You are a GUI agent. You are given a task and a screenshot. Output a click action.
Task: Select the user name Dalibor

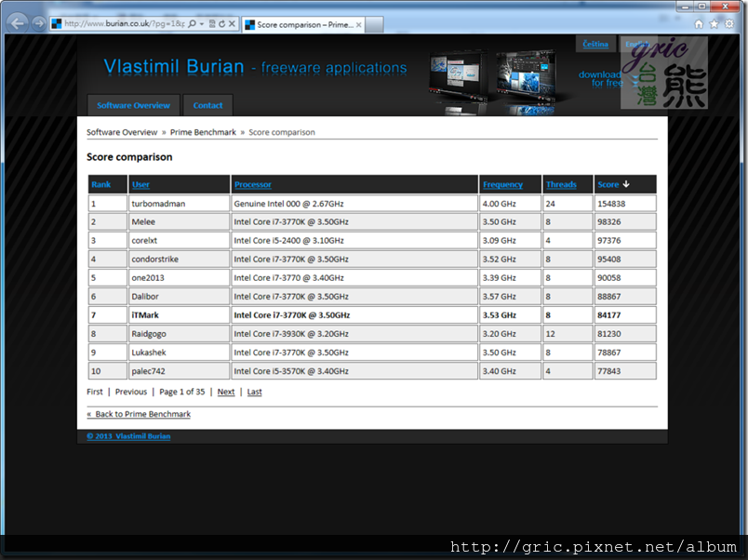[145, 296]
